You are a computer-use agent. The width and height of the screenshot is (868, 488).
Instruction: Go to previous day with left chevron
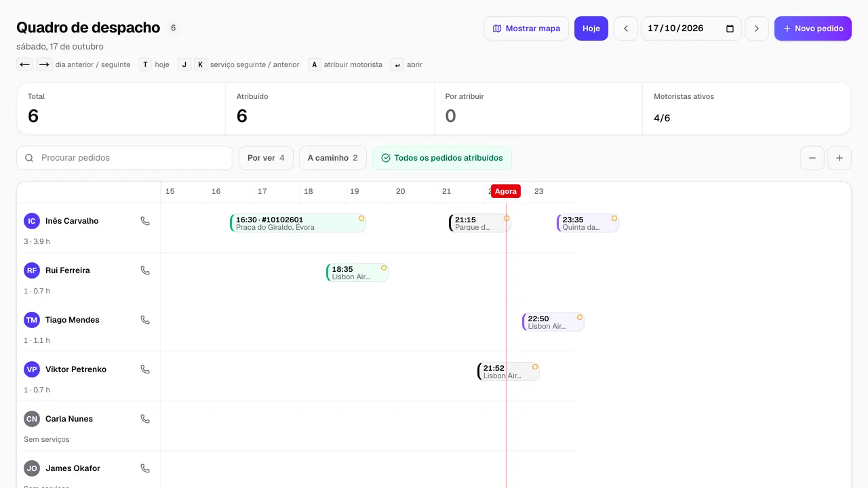coord(626,28)
